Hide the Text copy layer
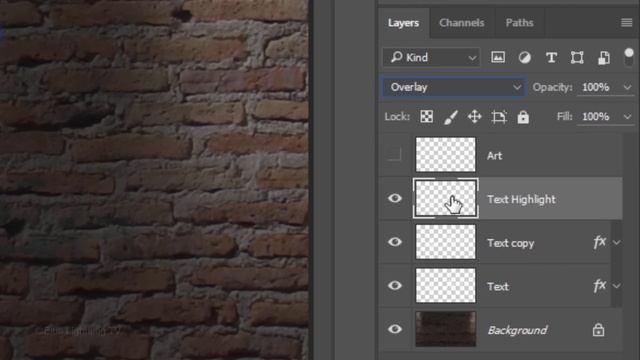640x360 pixels. 395,242
